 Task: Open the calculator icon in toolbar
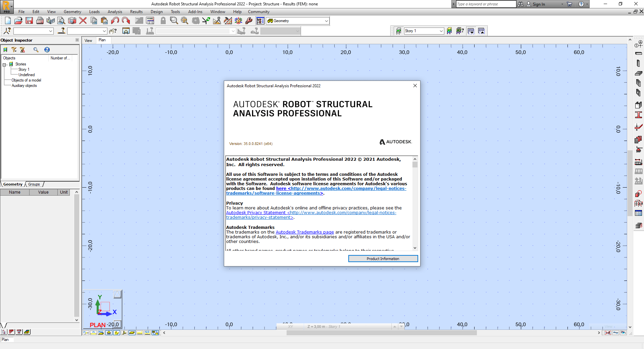pyautogui.click(x=150, y=21)
